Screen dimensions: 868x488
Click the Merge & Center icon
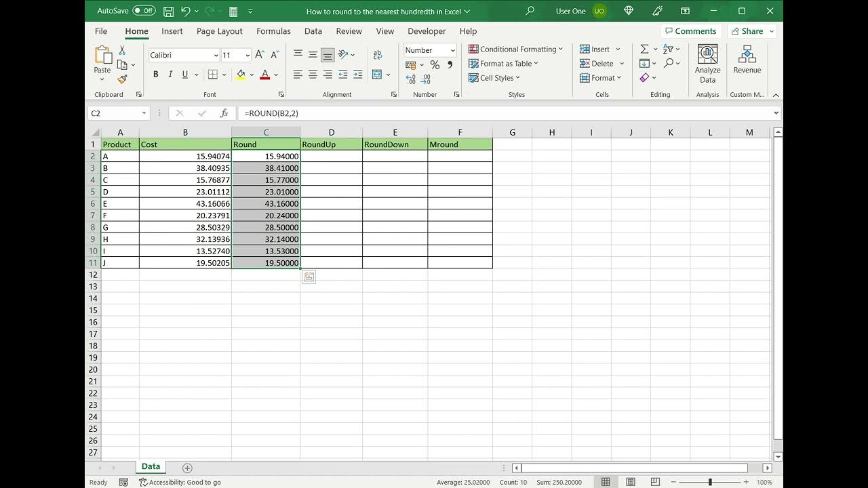point(377,75)
